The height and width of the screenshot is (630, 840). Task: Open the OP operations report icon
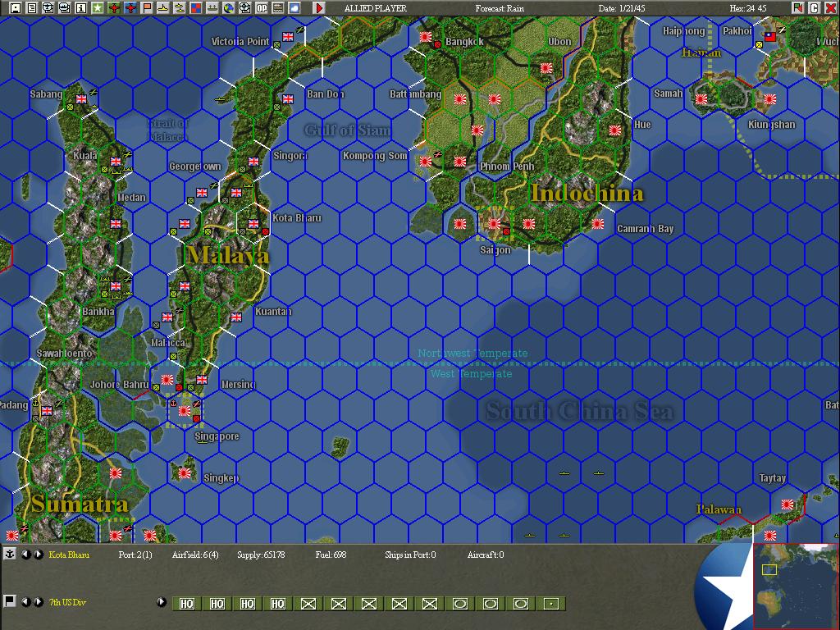262,7
